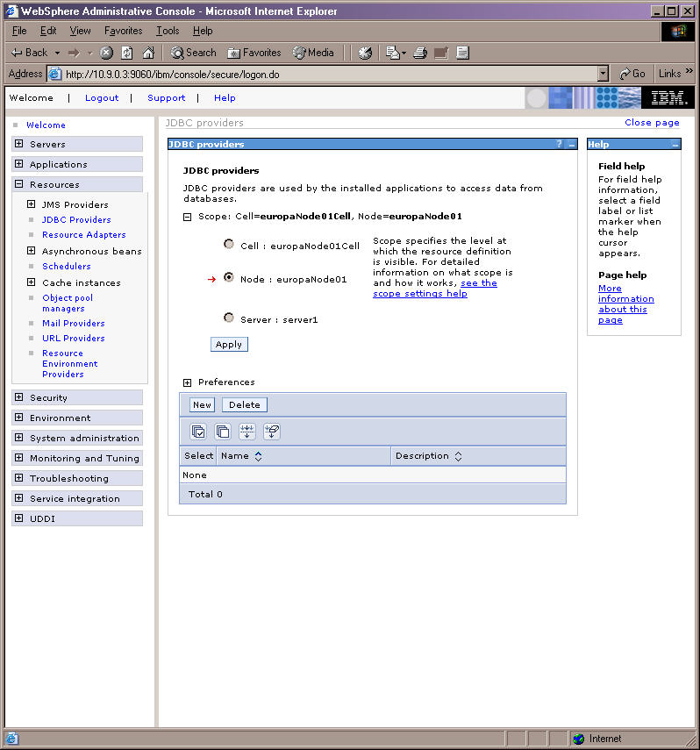Screen dimensions: 700x750
Task: Click the Mail toolbar icon
Action: (392, 53)
